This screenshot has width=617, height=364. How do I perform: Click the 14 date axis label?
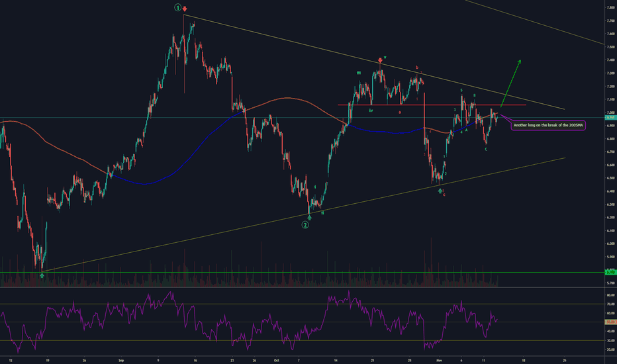point(336,360)
